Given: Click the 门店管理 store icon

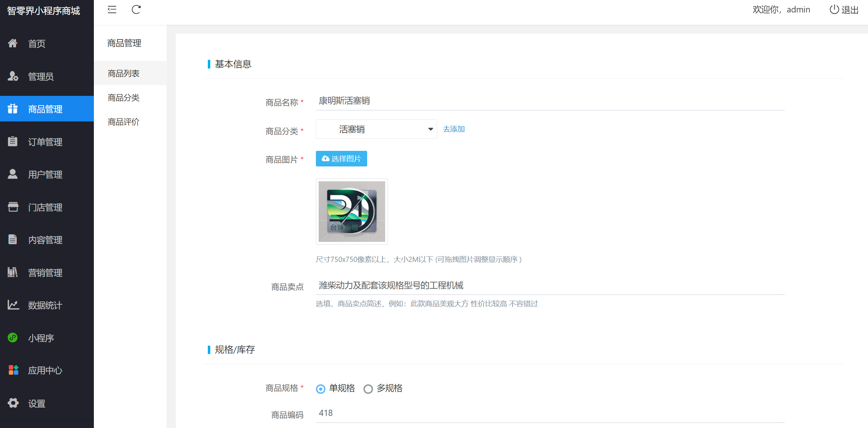Looking at the screenshot, I should tap(13, 207).
